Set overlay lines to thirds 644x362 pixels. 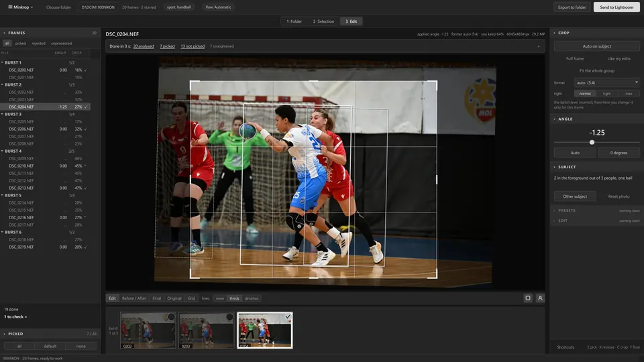234,298
